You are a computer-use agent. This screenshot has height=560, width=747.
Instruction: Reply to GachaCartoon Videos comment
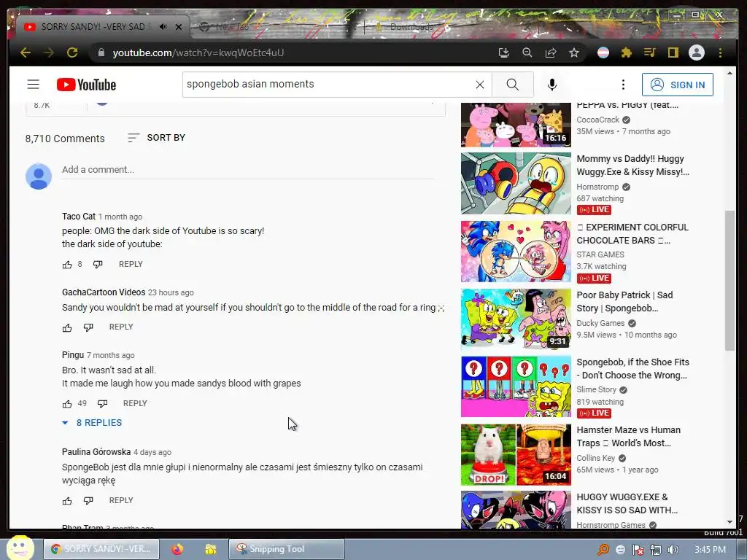pos(121,327)
